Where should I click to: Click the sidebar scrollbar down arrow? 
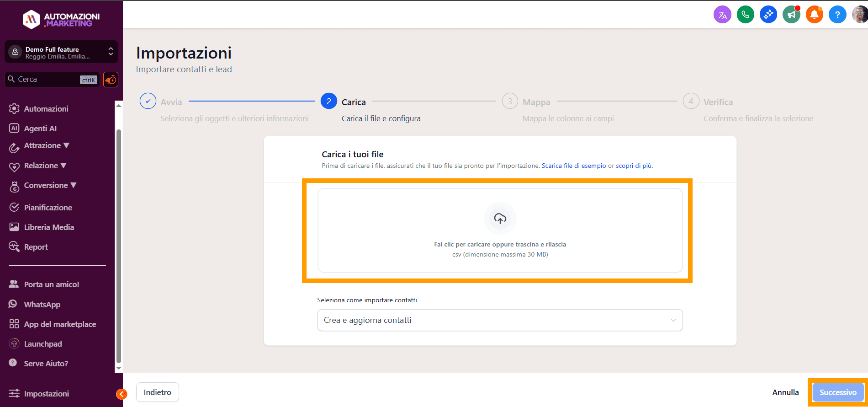tap(119, 368)
